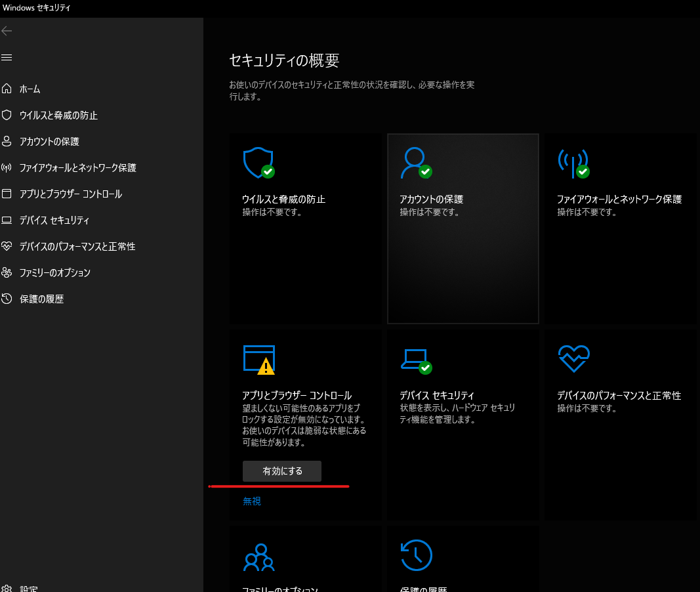Open ファイアウォールとネットワーク保護 in sidebar
The height and width of the screenshot is (592, 700).
[77, 168]
